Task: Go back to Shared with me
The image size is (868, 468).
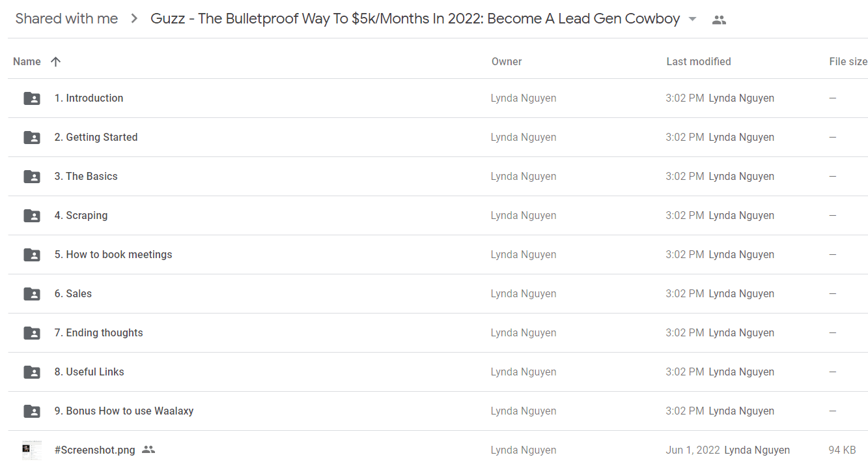Action: tap(66, 19)
